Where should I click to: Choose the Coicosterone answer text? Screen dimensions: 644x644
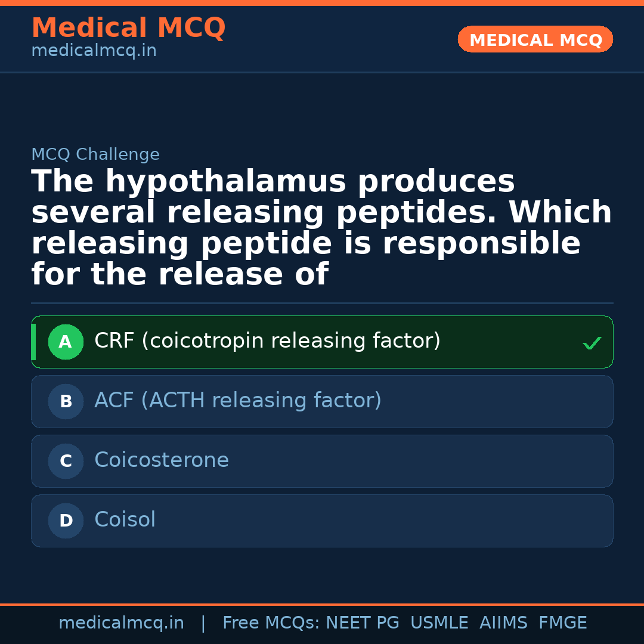coord(161,460)
